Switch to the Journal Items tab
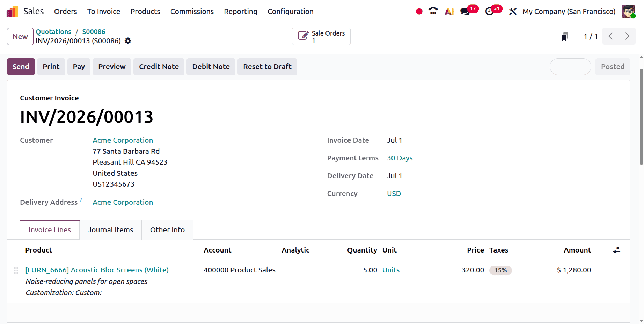 110,230
